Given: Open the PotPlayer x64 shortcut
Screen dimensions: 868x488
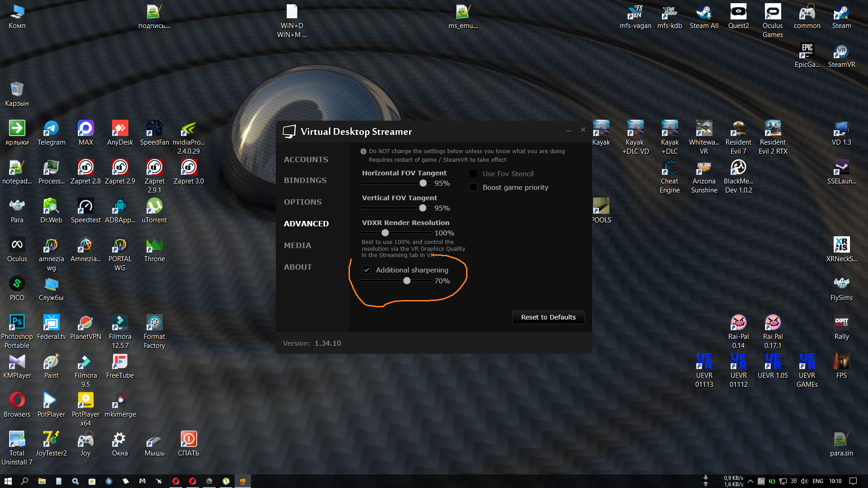Looking at the screenshot, I should tap(85, 401).
